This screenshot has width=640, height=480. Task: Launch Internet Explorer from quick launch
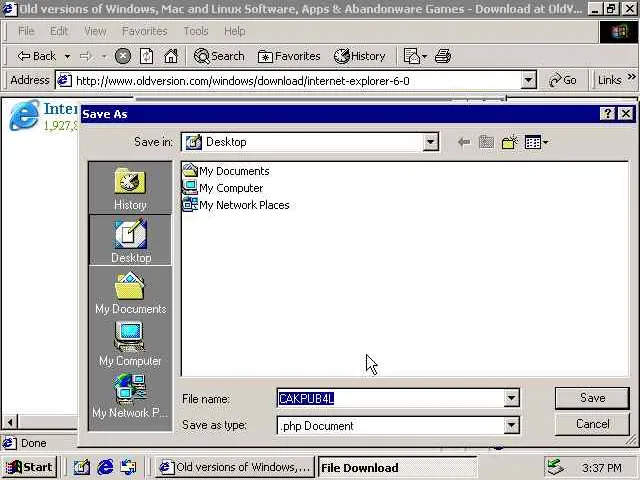point(105,467)
